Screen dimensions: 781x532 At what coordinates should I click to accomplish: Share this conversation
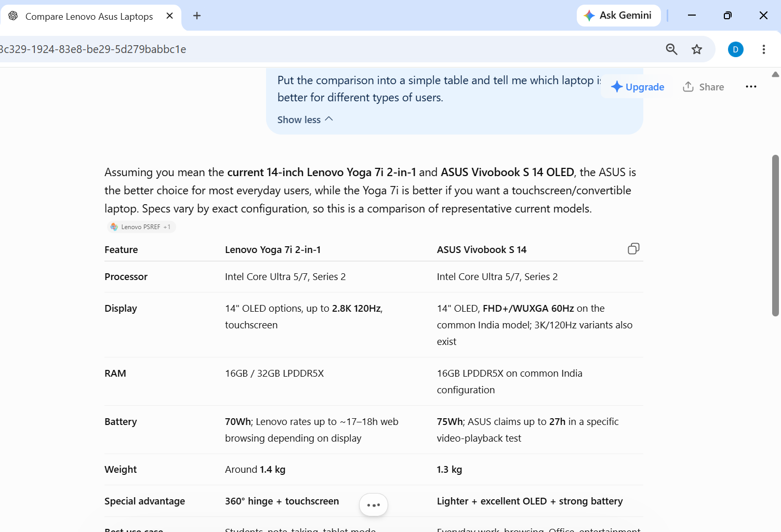[704, 87]
